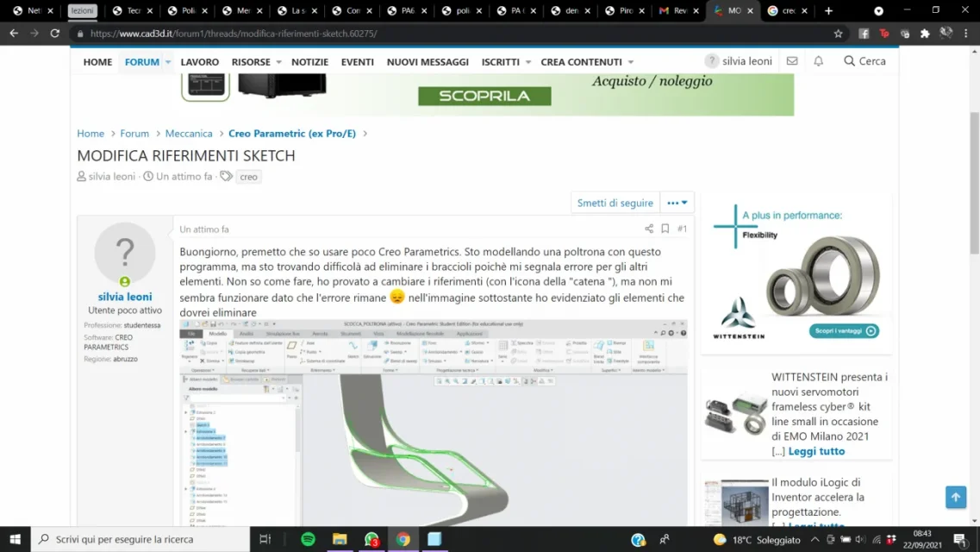Screen dimensions: 980x552
Task: Open the Windows notification center icon
Action: coord(960,539)
